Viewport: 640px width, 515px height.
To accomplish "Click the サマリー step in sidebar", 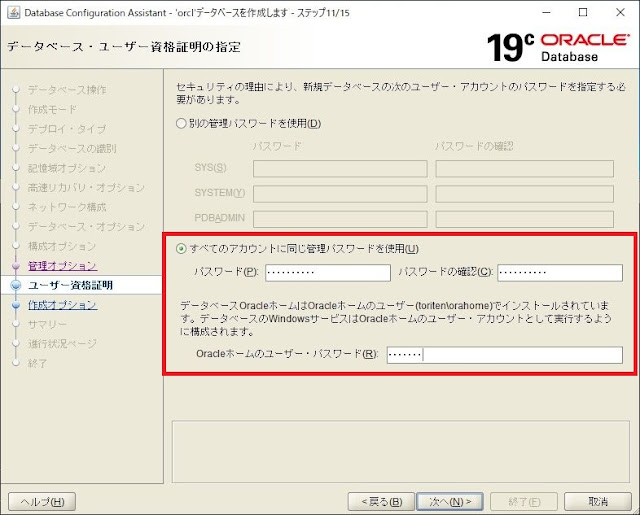I will click(x=47, y=324).
